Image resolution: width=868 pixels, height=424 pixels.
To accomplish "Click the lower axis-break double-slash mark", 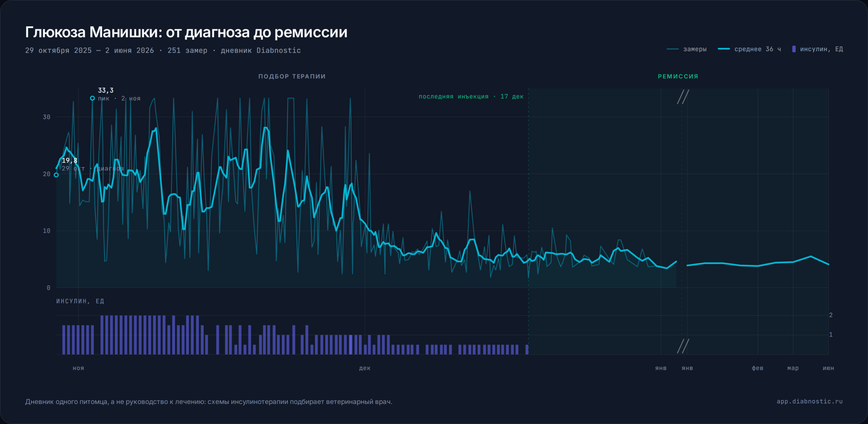I will pyautogui.click(x=683, y=346).
